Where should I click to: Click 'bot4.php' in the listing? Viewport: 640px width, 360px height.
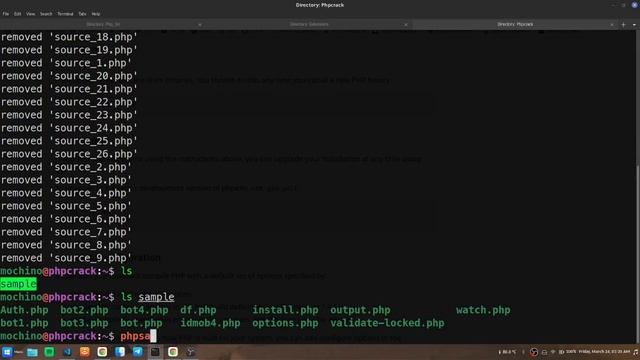(144, 310)
